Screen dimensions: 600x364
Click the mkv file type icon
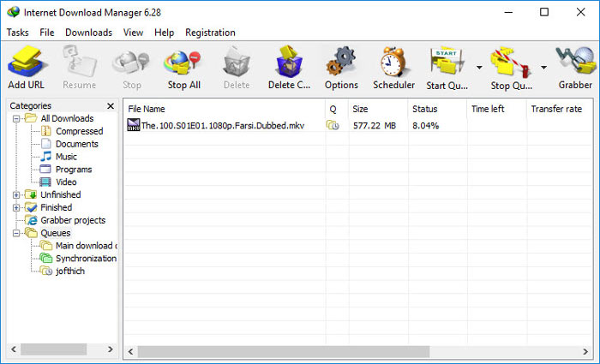click(x=133, y=125)
